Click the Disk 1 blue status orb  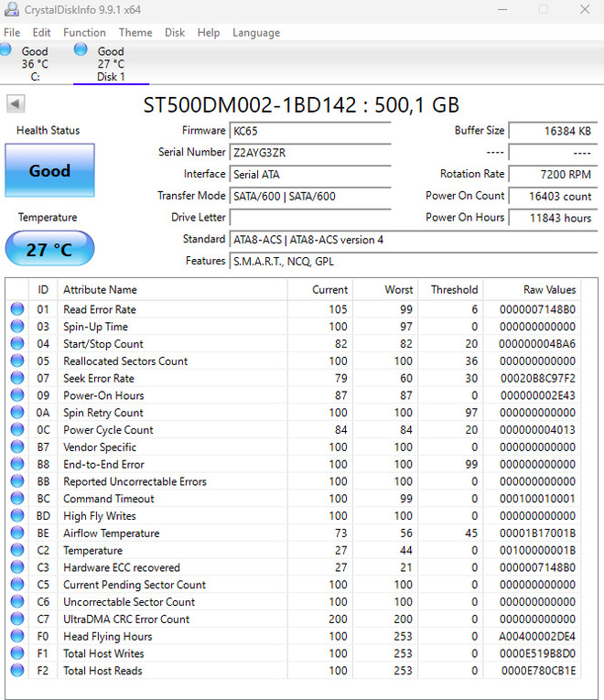[81, 48]
